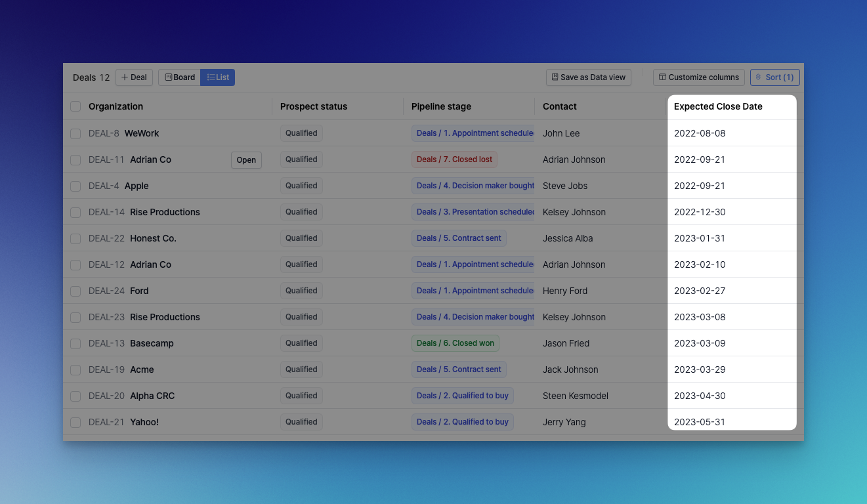Click the Open button on DEAL-11
The width and height of the screenshot is (867, 504).
[x=246, y=160]
